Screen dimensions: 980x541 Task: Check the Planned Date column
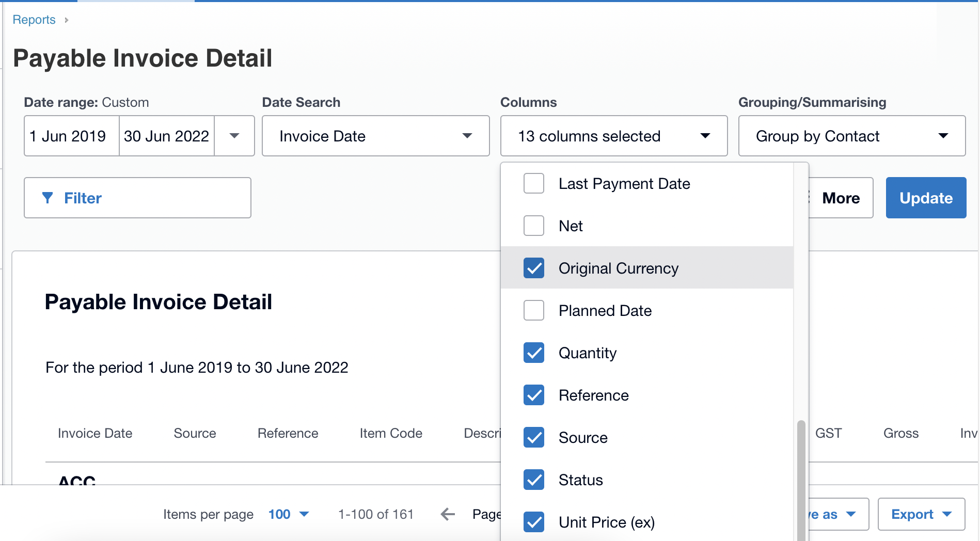[533, 310]
